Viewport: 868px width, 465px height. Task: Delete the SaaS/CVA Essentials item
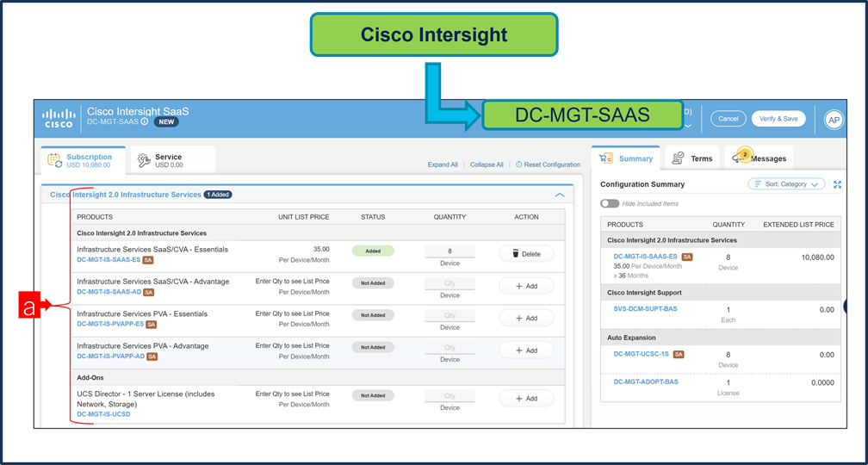(526, 254)
